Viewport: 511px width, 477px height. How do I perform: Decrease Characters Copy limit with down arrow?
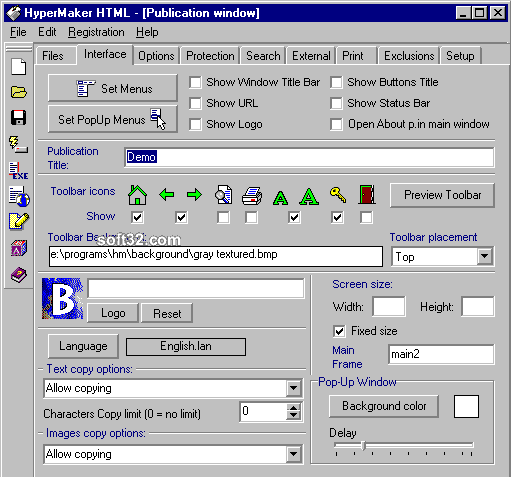pos(294,416)
